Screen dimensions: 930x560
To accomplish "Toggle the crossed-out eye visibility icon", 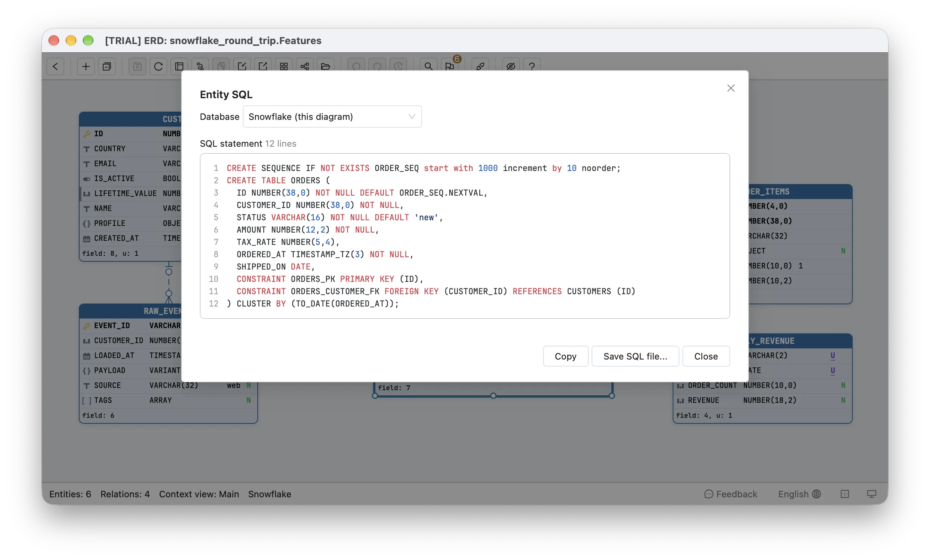I will click(x=511, y=66).
